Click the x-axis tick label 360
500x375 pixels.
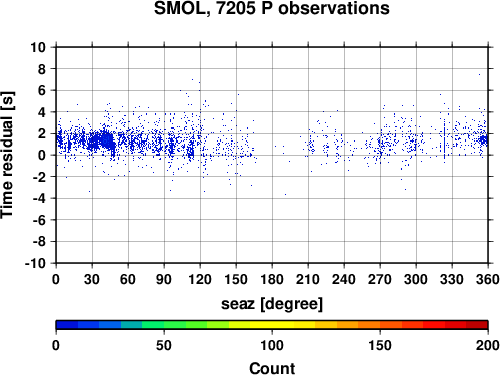tap(488, 279)
